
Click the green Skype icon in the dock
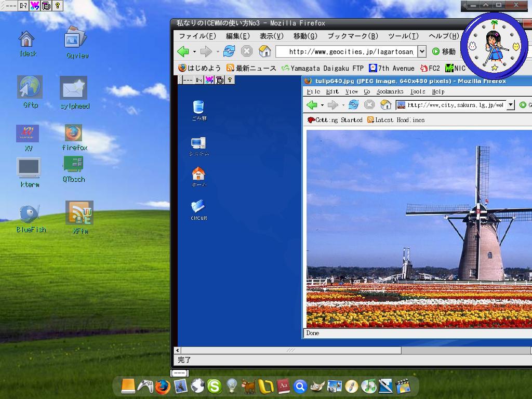[214, 386]
